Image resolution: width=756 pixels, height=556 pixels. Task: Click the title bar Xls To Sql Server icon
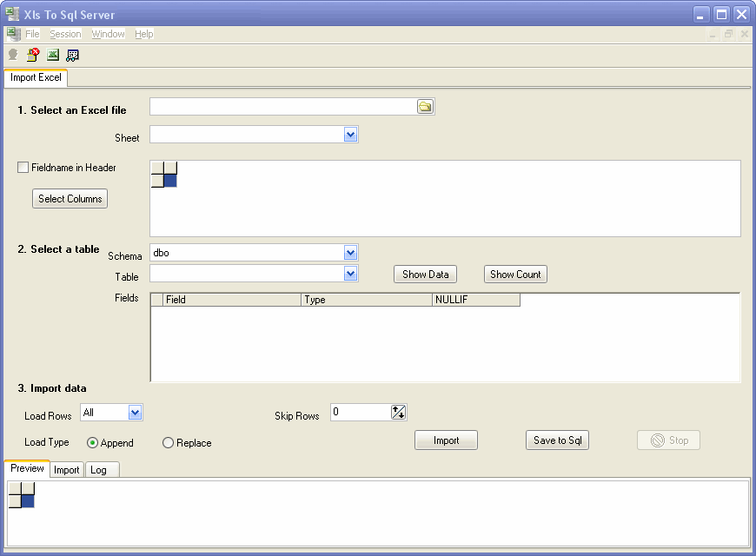click(12, 14)
